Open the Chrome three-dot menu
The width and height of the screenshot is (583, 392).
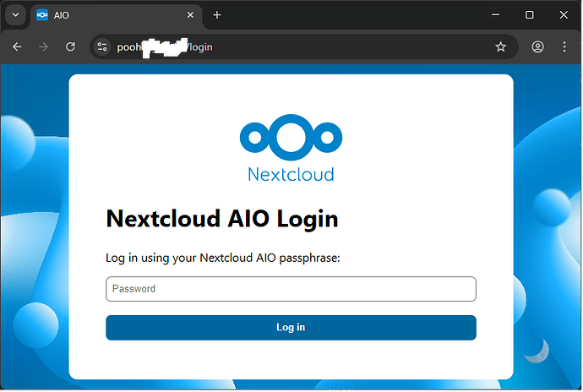(564, 46)
